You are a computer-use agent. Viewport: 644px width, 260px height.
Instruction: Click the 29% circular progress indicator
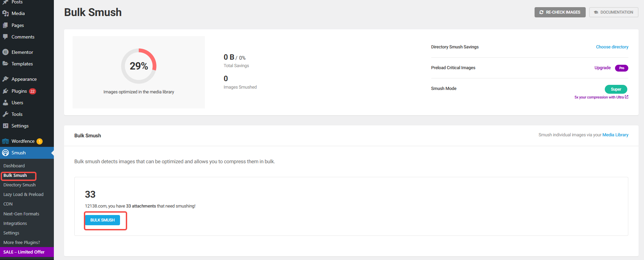(139, 66)
